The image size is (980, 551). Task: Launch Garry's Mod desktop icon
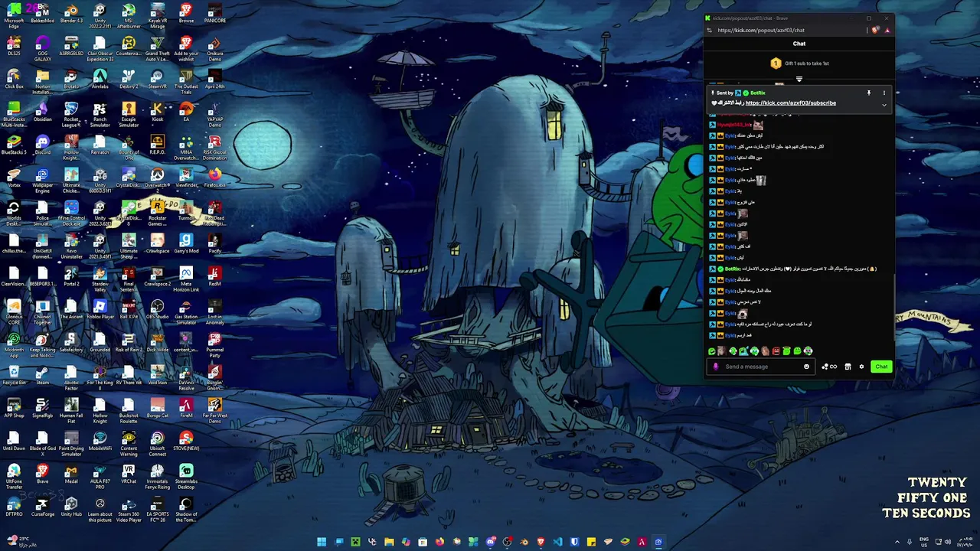pyautogui.click(x=186, y=244)
